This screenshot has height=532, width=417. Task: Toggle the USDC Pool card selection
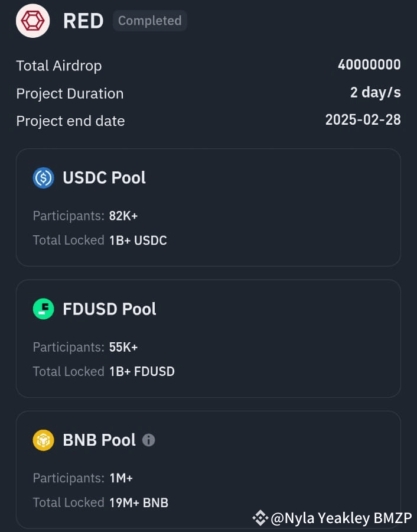(x=208, y=207)
